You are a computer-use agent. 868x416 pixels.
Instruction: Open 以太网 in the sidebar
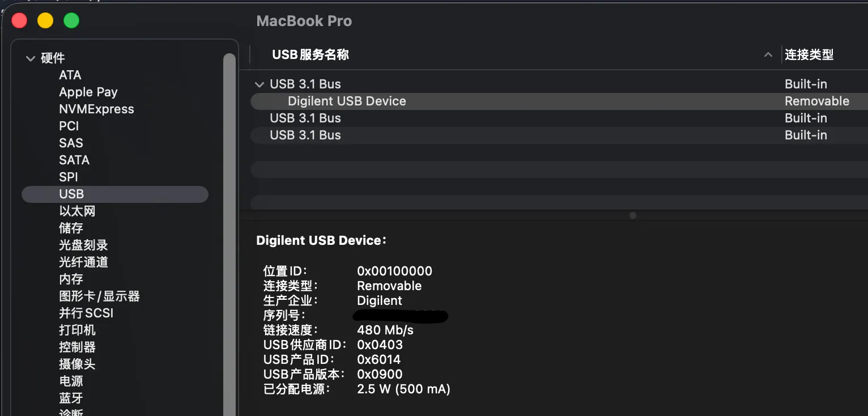[x=77, y=211]
